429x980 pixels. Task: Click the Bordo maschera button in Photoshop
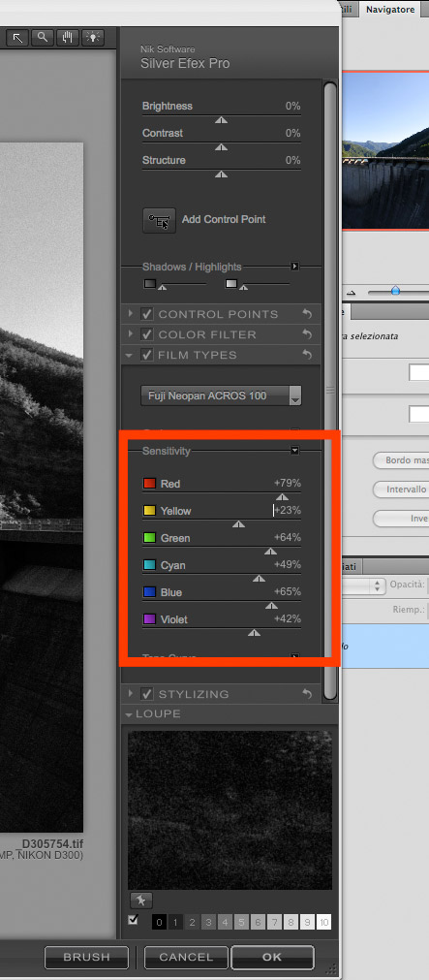(401, 460)
